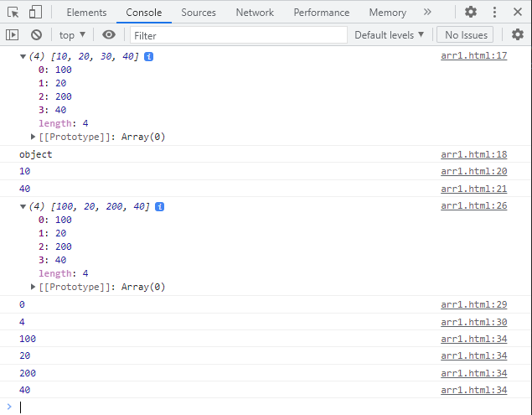Expand [[Prototype]] under the first array
Image resolution: width=532 pixels, height=415 pixels.
tap(33, 137)
